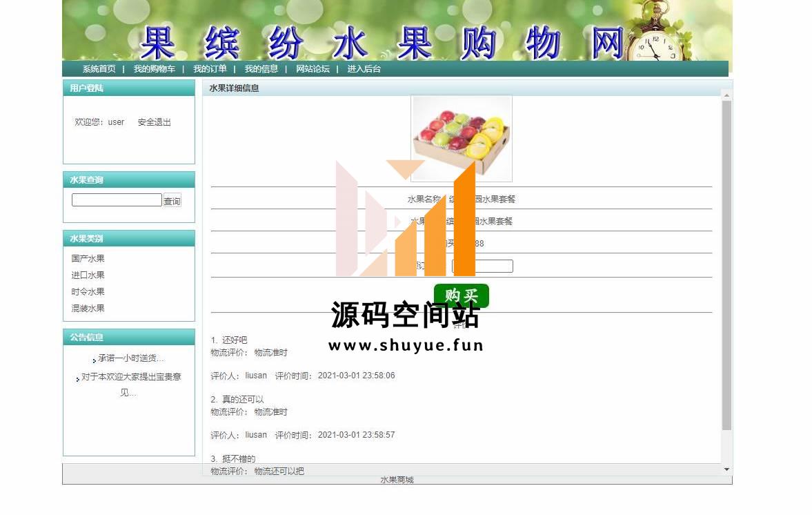Click the 安全退出 logout link
The width and height of the screenshot is (812, 515).
click(x=155, y=122)
